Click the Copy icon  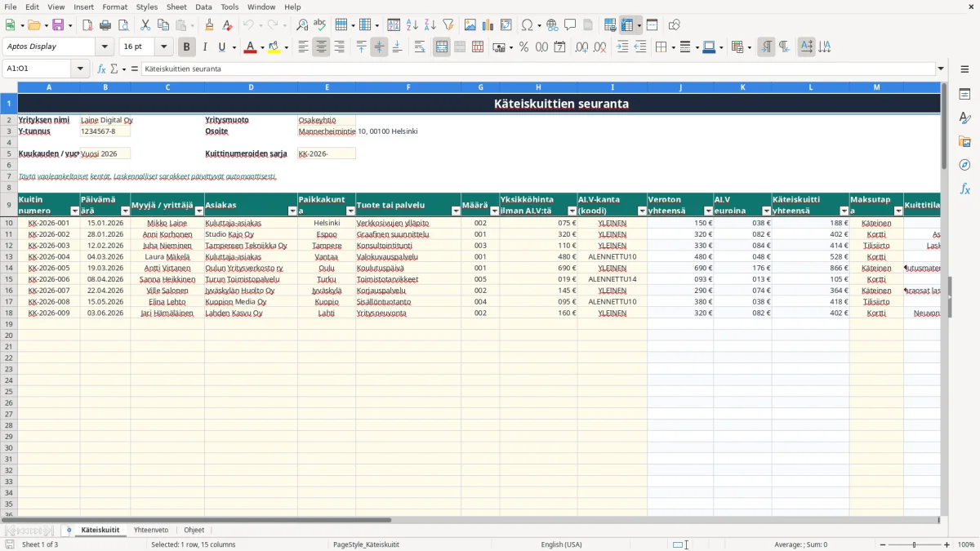coord(163,25)
